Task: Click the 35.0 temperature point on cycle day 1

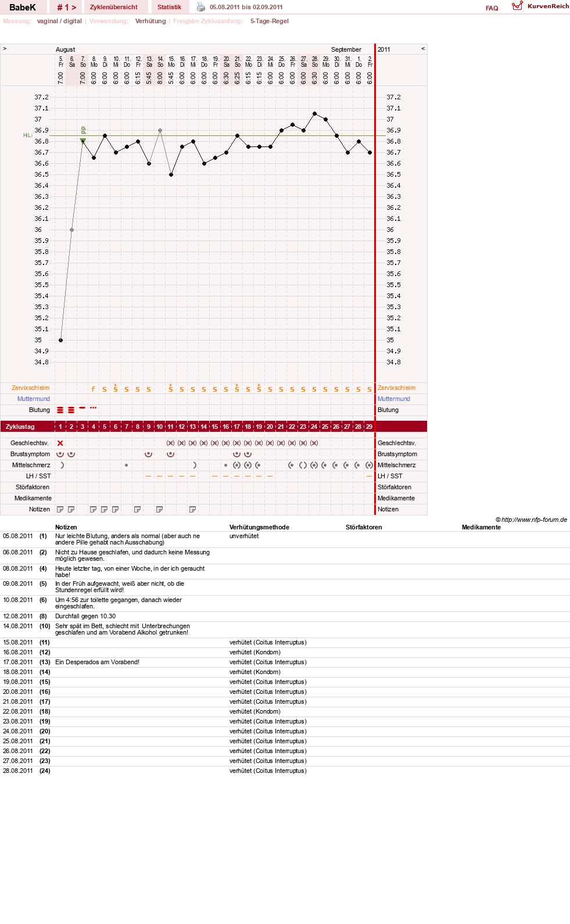Action: click(60, 341)
